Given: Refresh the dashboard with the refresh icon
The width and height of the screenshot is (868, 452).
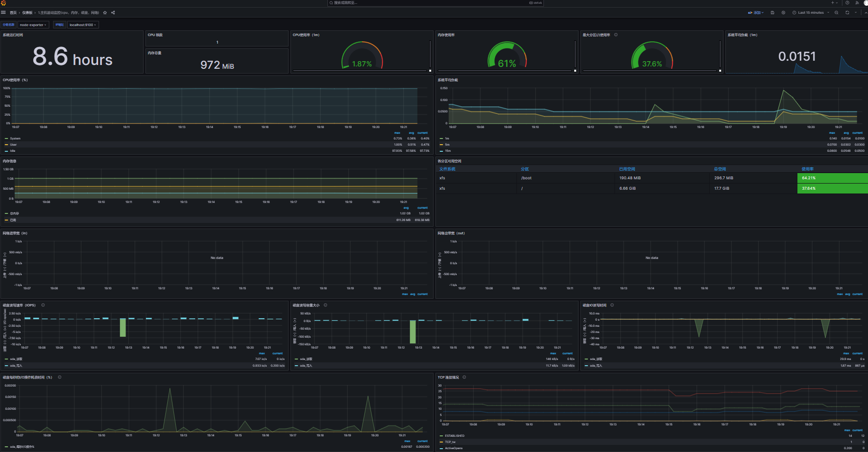Looking at the screenshot, I should coord(847,13).
